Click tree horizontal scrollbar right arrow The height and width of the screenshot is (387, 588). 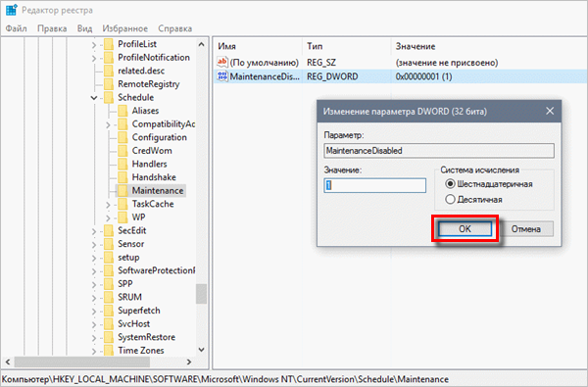(189, 362)
